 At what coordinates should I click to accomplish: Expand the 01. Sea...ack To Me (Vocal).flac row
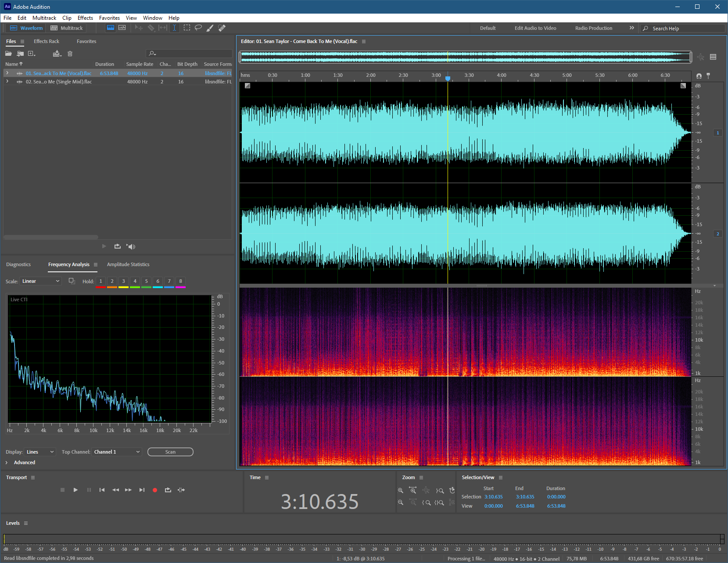pyautogui.click(x=7, y=73)
